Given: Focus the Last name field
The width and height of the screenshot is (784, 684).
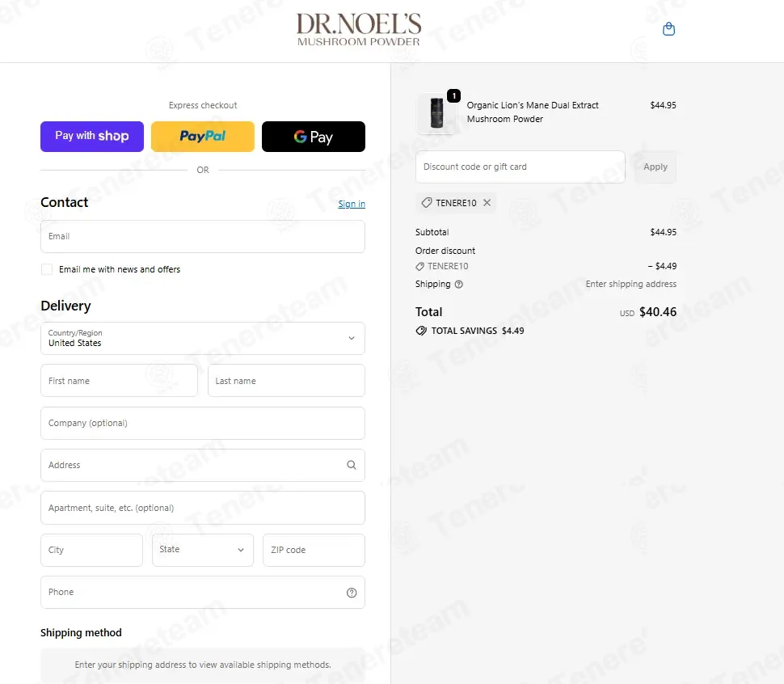Looking at the screenshot, I should click(x=286, y=381).
